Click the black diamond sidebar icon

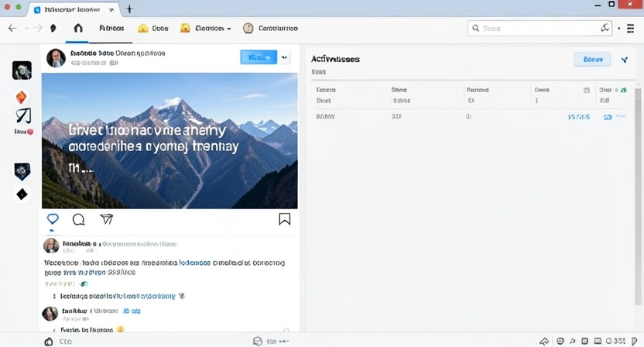[x=22, y=194]
